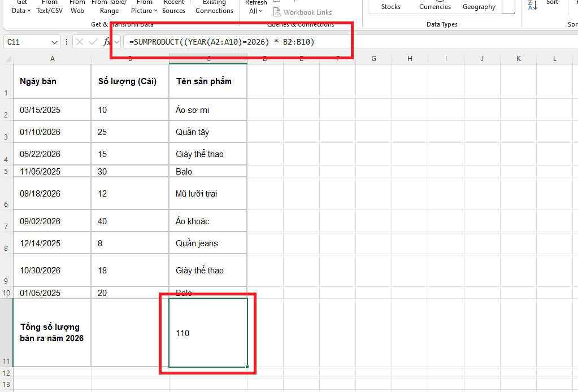The image size is (578, 392).
Task: Open the Name Box dropdown arrow
Action: pos(54,42)
